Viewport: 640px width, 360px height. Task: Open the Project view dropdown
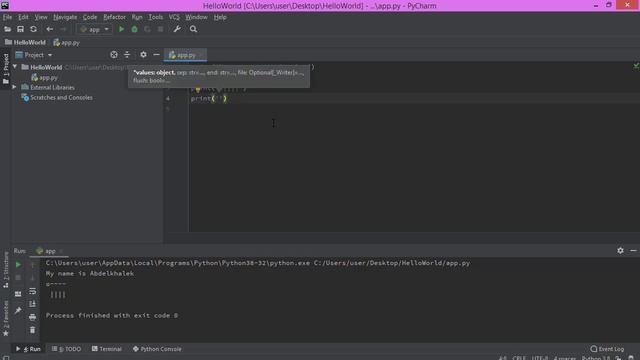tap(34, 55)
